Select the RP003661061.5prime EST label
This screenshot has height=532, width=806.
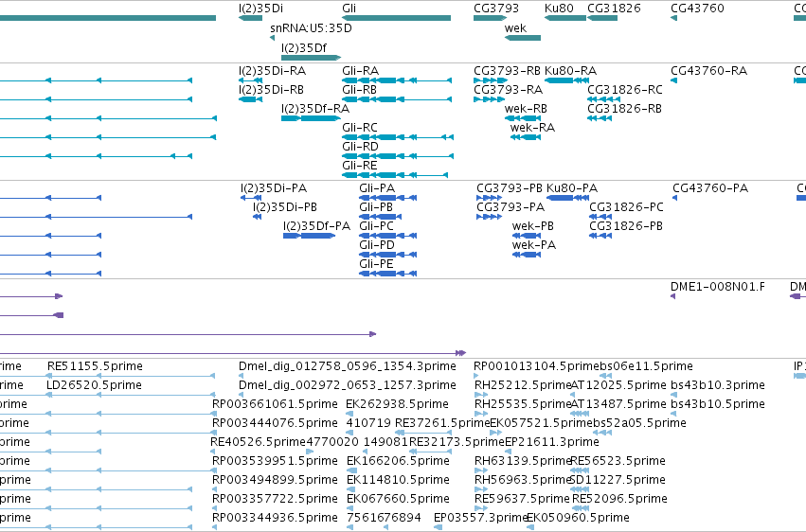tap(275, 404)
